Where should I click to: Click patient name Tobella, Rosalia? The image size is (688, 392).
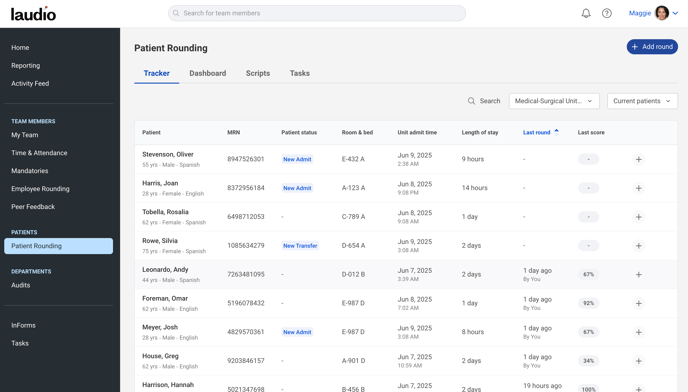(165, 212)
